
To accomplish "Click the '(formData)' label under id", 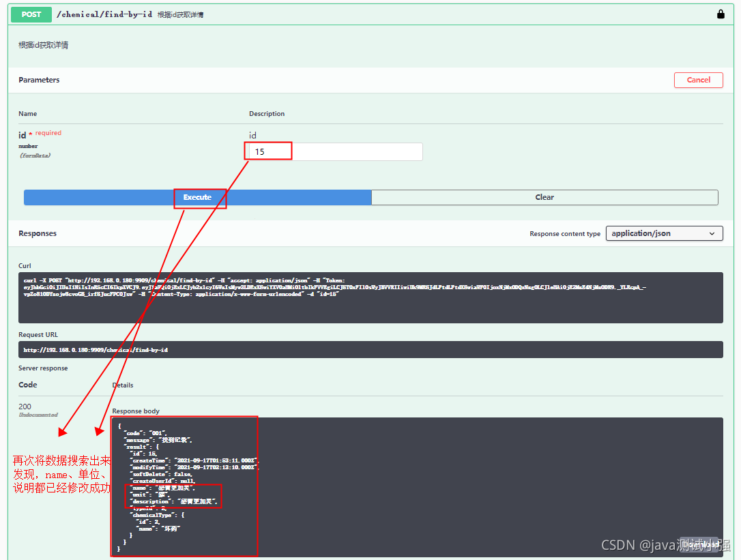I will point(35,156).
